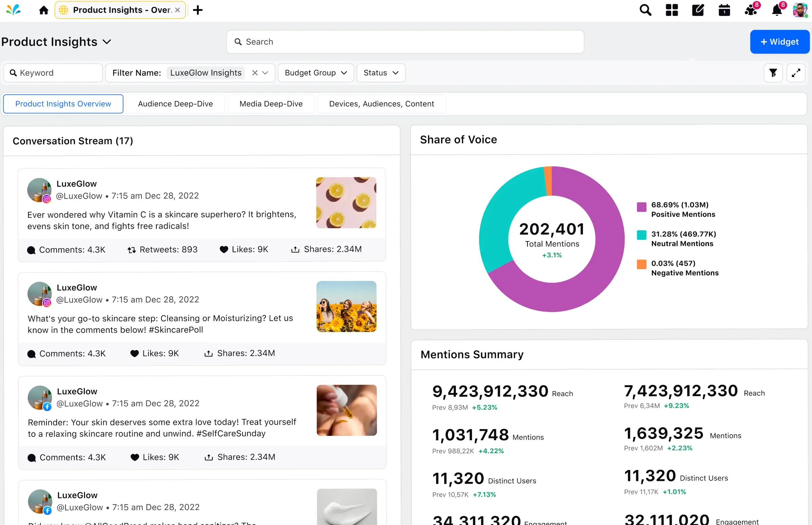The height and width of the screenshot is (525, 812).
Task: Expand the Product Insights title dropdown
Action: (107, 42)
